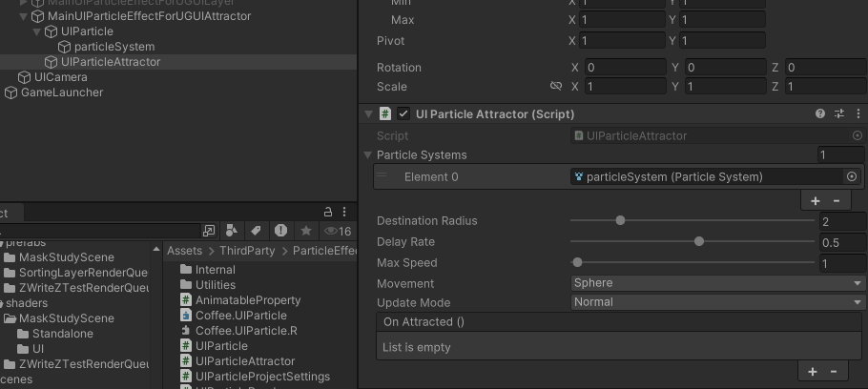The image size is (868, 389).
Task: Disable the UI Particle Attractor component checkbox
Action: click(x=403, y=114)
